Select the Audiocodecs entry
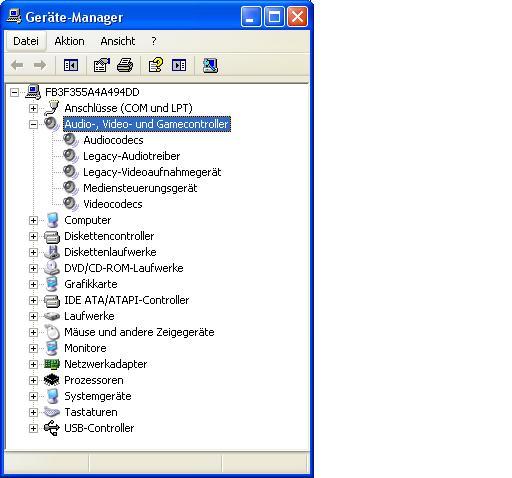The height and width of the screenshot is (478, 512). [x=113, y=140]
